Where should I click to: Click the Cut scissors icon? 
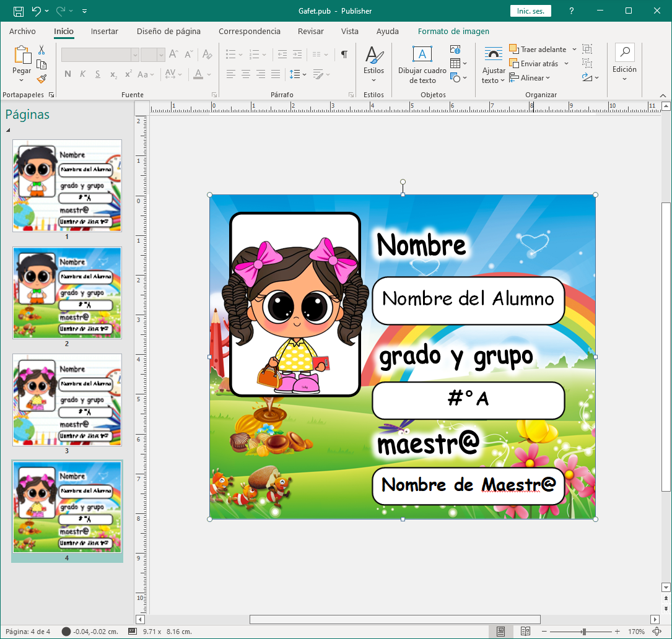tap(41, 50)
